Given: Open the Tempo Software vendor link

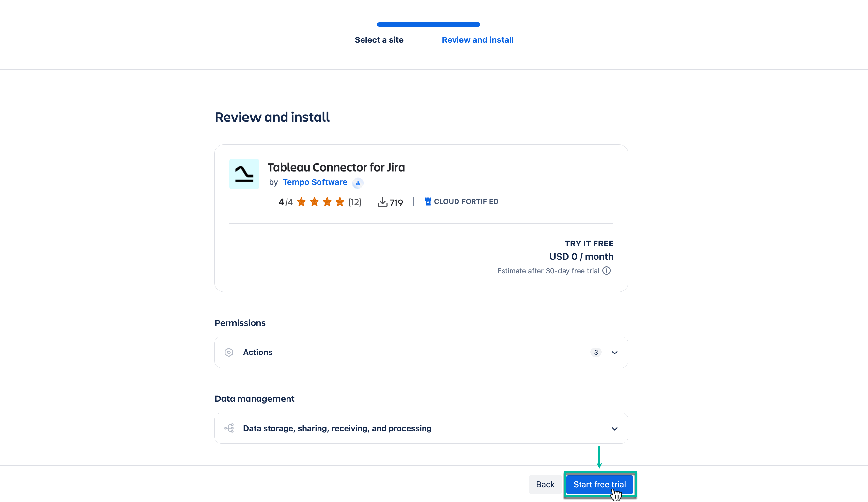Looking at the screenshot, I should tap(315, 182).
